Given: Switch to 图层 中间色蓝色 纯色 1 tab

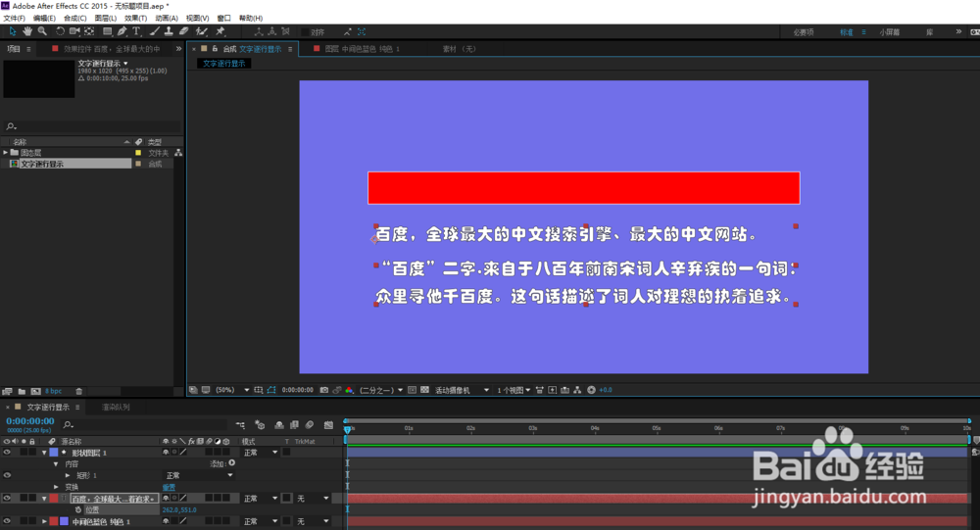Looking at the screenshot, I should pos(362,49).
